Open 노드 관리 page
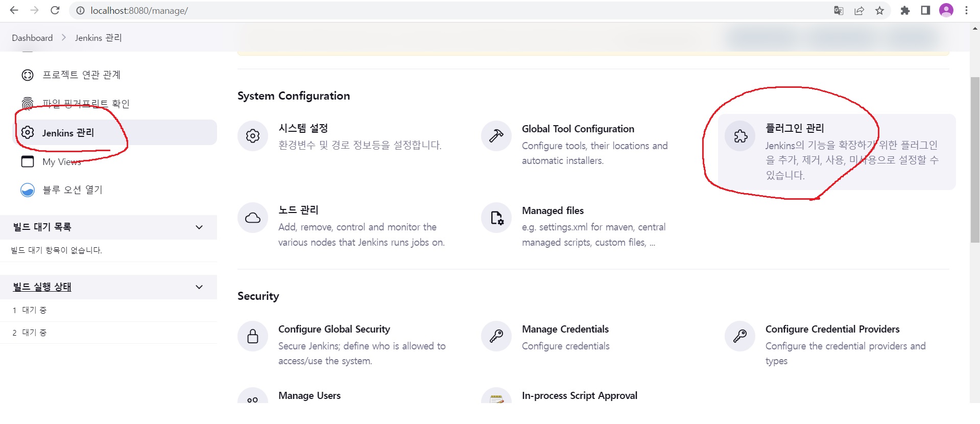The width and height of the screenshot is (980, 424). coord(298,210)
